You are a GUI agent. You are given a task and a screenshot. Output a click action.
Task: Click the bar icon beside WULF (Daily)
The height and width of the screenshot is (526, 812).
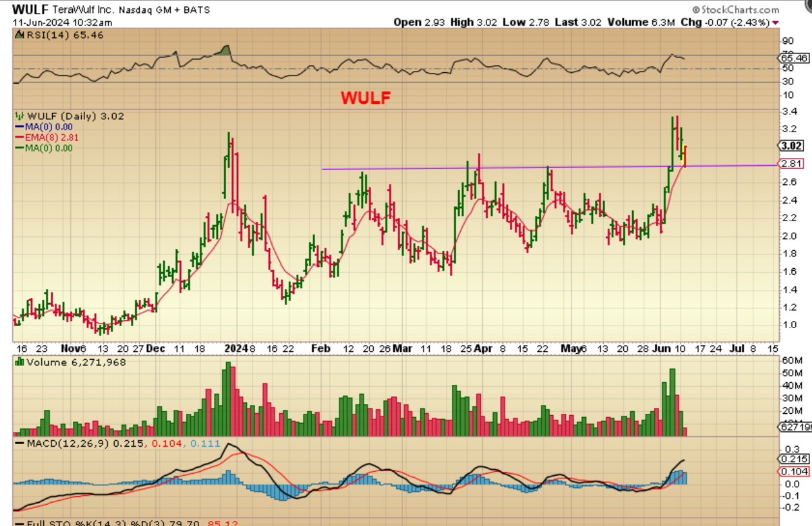pyautogui.click(x=18, y=116)
